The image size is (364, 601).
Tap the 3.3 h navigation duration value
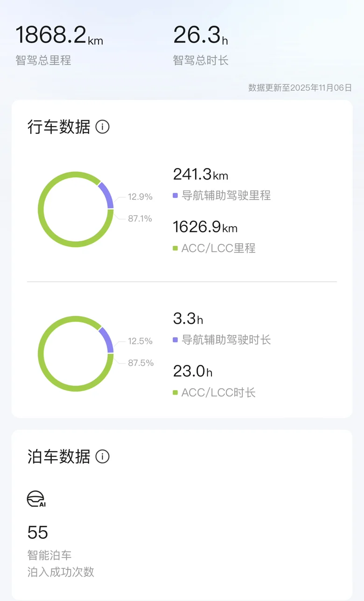(x=188, y=319)
